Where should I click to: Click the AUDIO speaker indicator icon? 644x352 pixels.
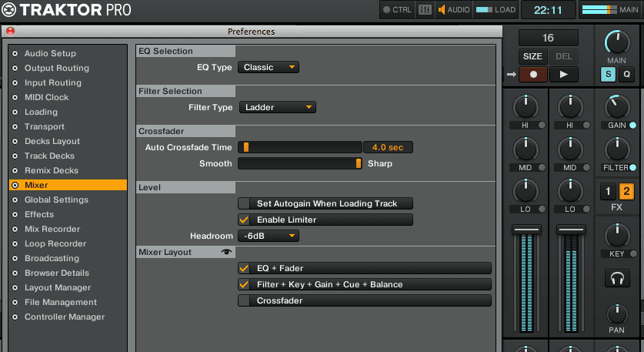(x=442, y=10)
